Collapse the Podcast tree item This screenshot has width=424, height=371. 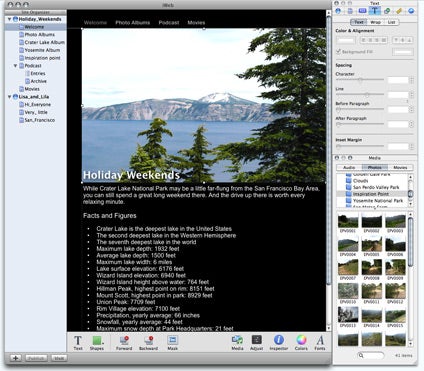point(15,66)
